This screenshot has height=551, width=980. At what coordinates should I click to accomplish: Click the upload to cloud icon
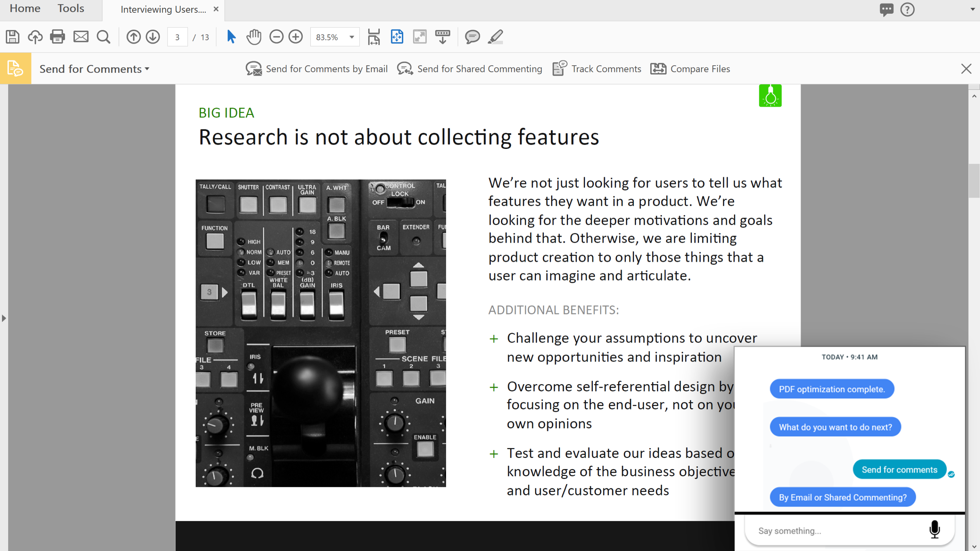pos(35,37)
